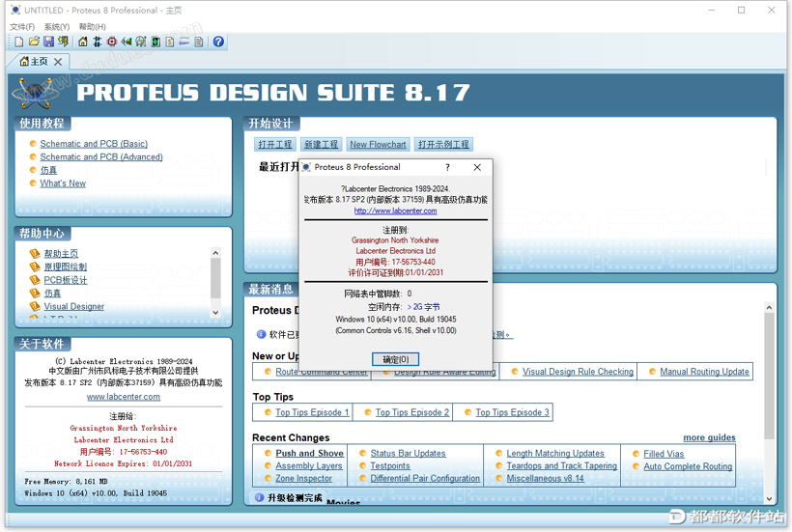Click PCB板设计 book icon
The image size is (792, 532).
pyautogui.click(x=35, y=280)
